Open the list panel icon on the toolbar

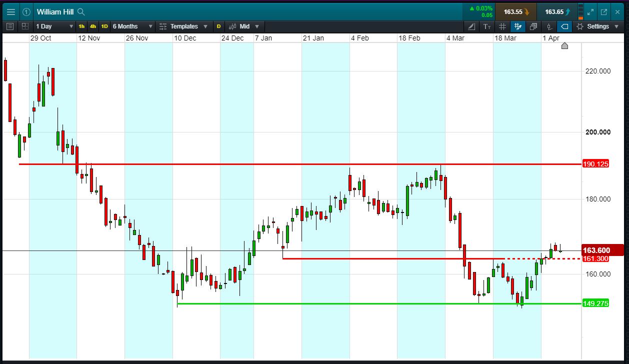coord(10,26)
